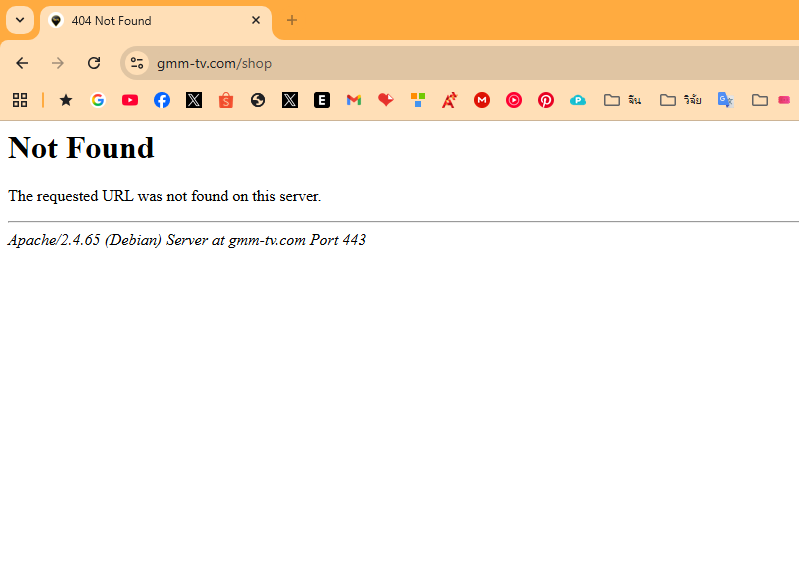This screenshot has width=799, height=563.
Task: Open the teal cloud P bookmark
Action: coord(578,100)
